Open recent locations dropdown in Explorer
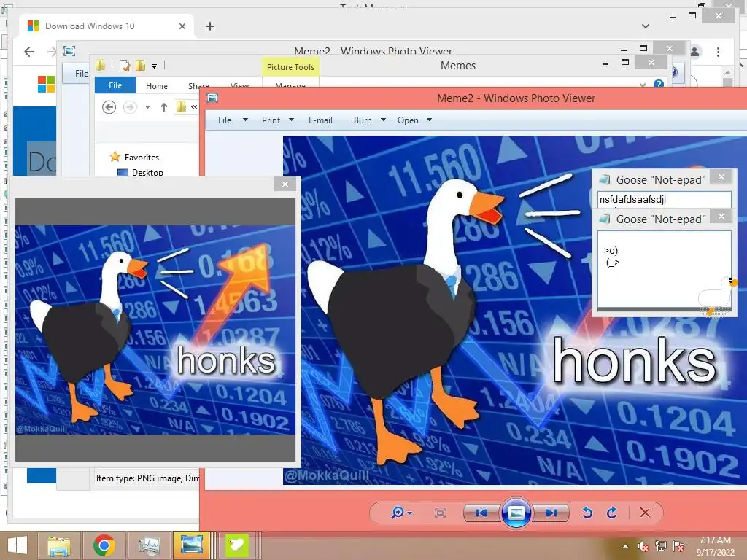The image size is (747, 560). click(x=147, y=107)
